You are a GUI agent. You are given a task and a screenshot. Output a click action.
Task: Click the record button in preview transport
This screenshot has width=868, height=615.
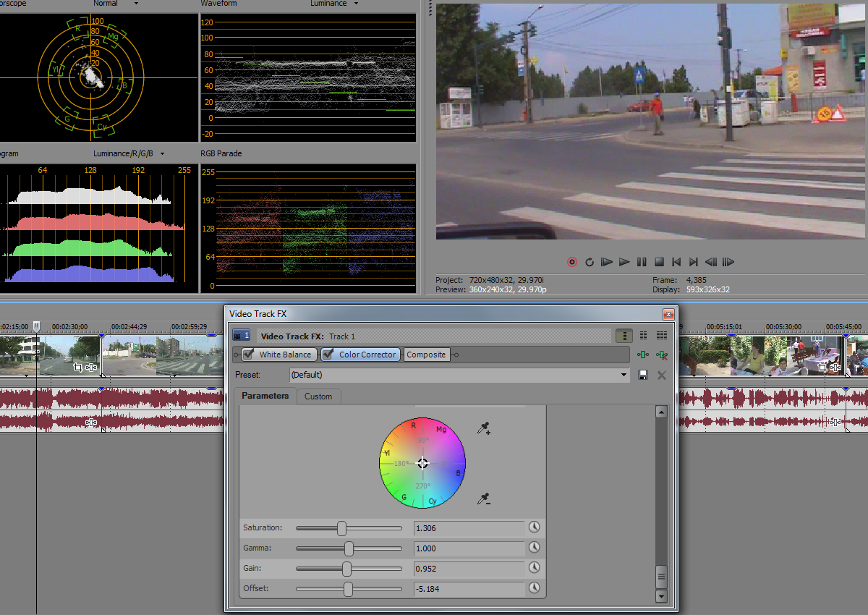[572, 262]
